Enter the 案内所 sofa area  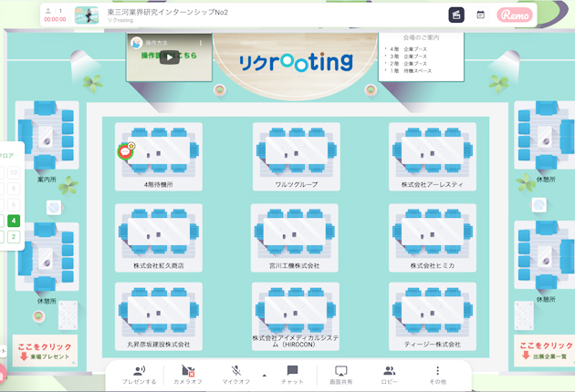click(x=47, y=135)
